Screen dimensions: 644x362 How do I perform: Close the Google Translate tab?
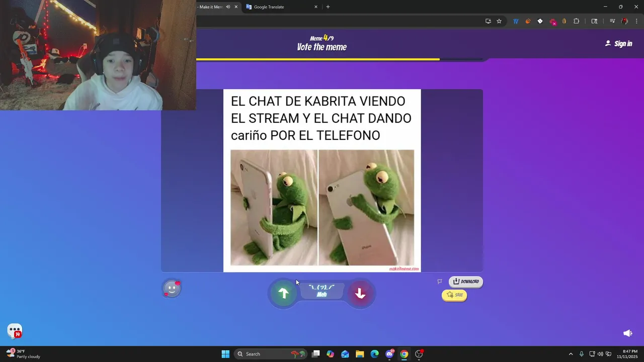pos(316,7)
